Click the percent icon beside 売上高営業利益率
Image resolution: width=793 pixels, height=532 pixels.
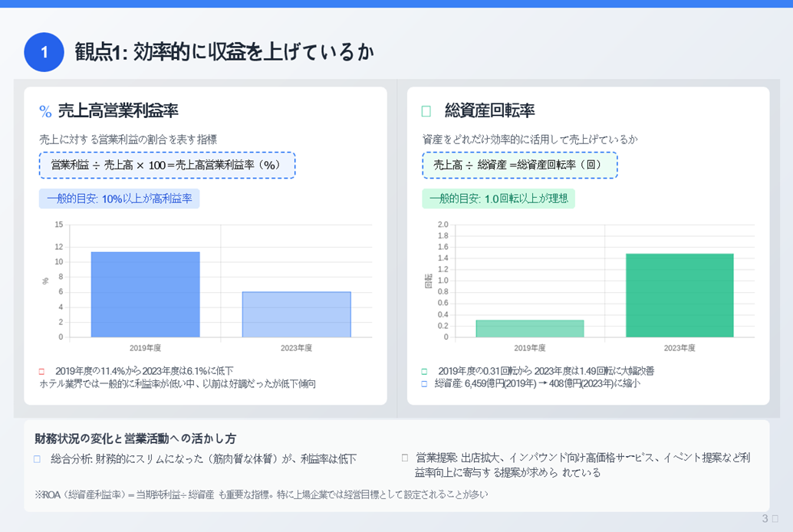point(45,112)
